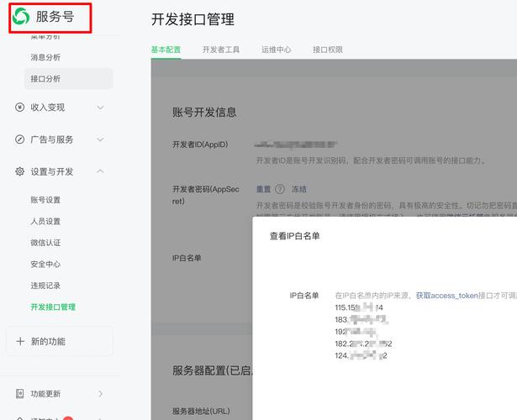Collapse the 设置与开发 section chevron

(100, 171)
